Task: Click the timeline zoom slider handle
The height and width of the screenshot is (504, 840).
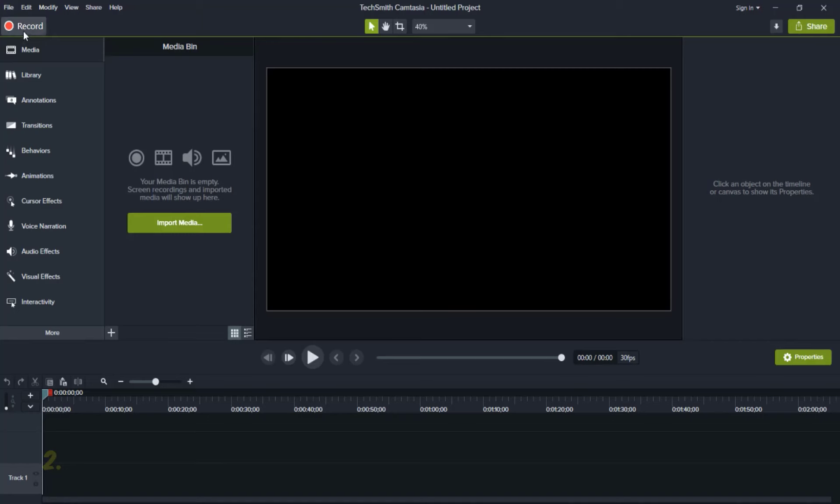Action: 155,381
